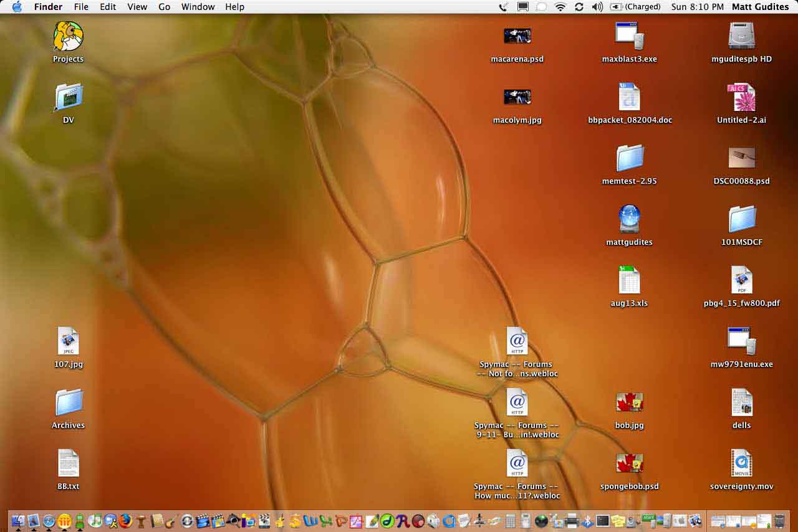
Task: Select the sovereignty.mov file
Action: (741, 464)
